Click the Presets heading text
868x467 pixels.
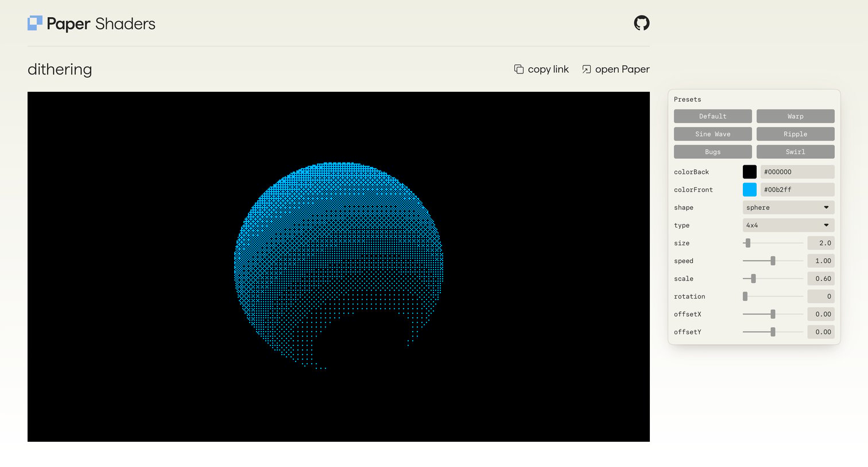[687, 99]
